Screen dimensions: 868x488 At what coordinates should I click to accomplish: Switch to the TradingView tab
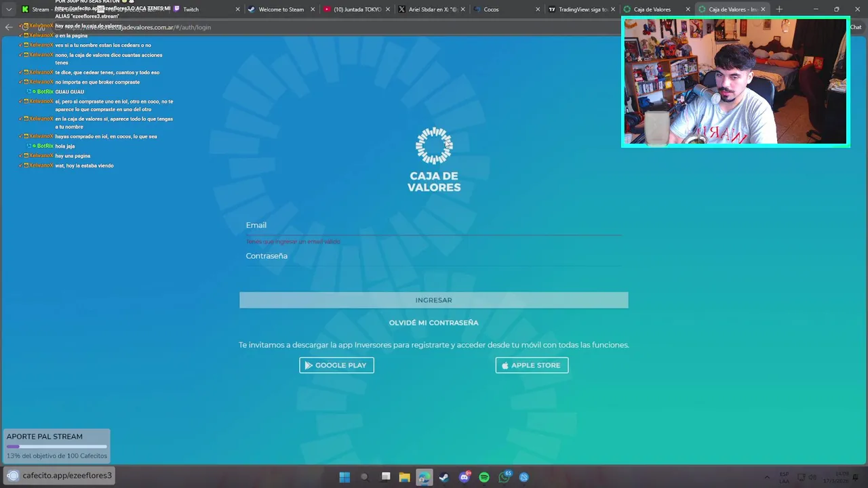(582, 9)
